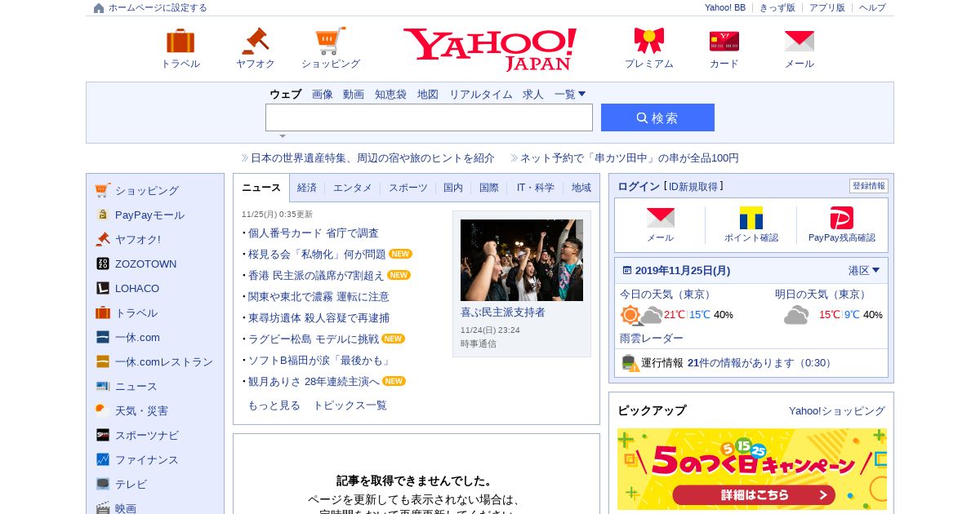Select 動画 search type

pyautogui.click(x=354, y=94)
